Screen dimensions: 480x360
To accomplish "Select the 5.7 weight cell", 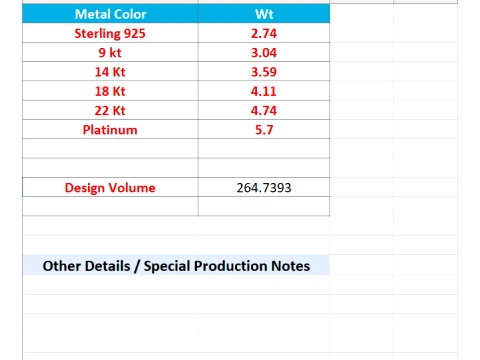I will tap(264, 129).
